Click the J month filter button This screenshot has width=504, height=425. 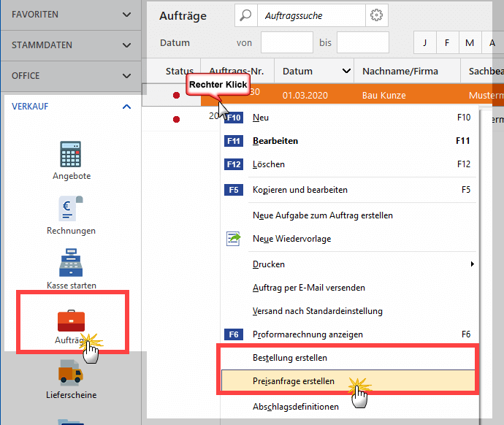424,42
